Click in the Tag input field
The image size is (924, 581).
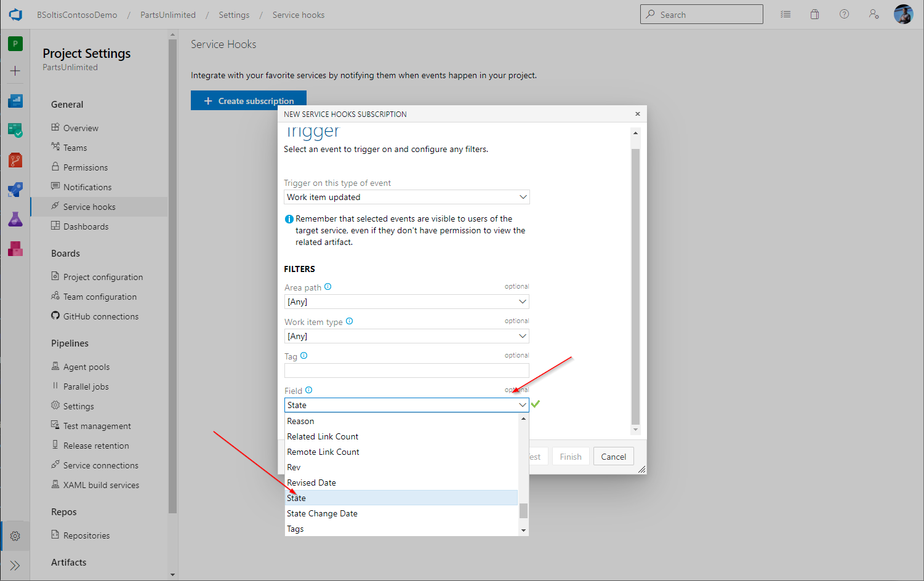[x=406, y=371]
